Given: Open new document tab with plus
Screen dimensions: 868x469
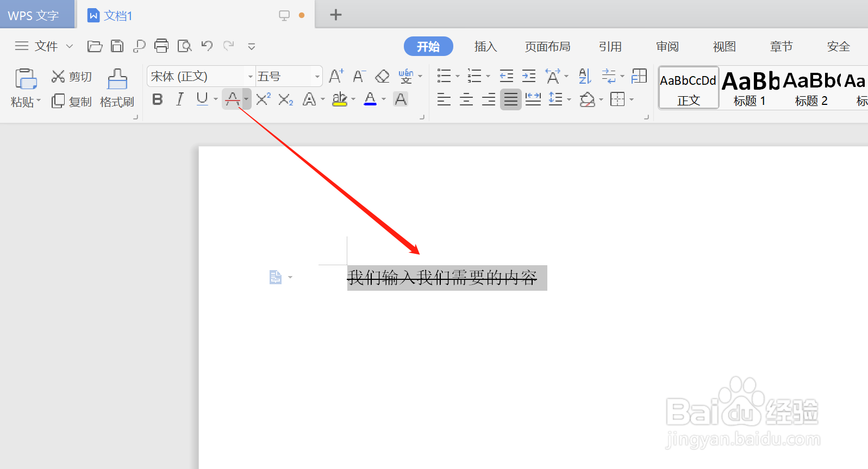Looking at the screenshot, I should tap(336, 15).
